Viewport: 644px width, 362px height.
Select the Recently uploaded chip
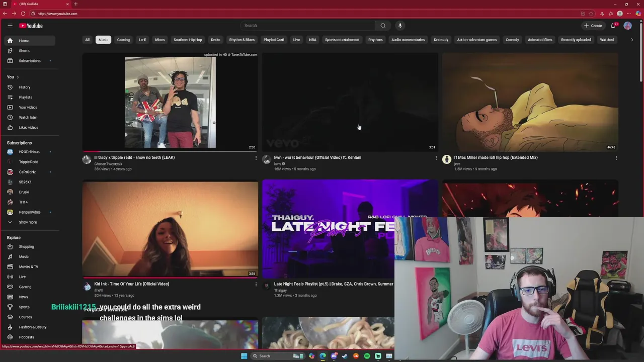pyautogui.click(x=576, y=40)
